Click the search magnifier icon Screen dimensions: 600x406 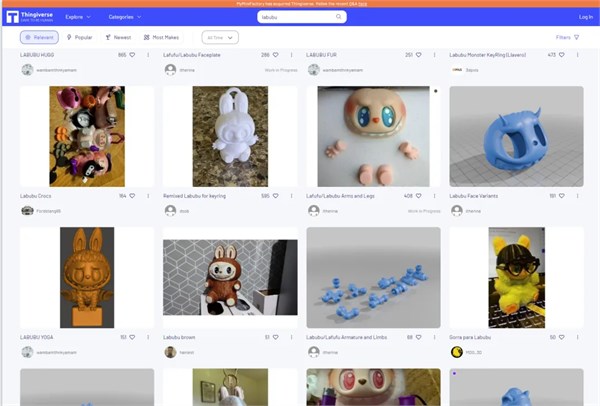point(339,17)
